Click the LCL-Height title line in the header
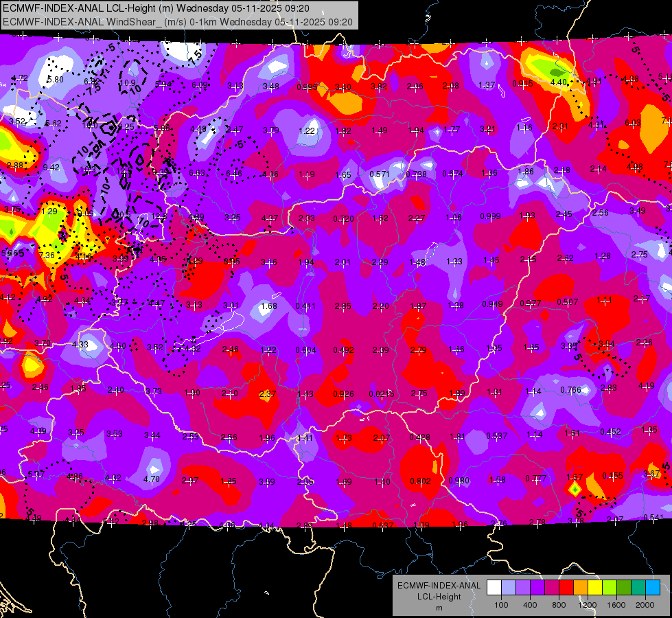The width and height of the screenshot is (672, 618). click(x=156, y=8)
